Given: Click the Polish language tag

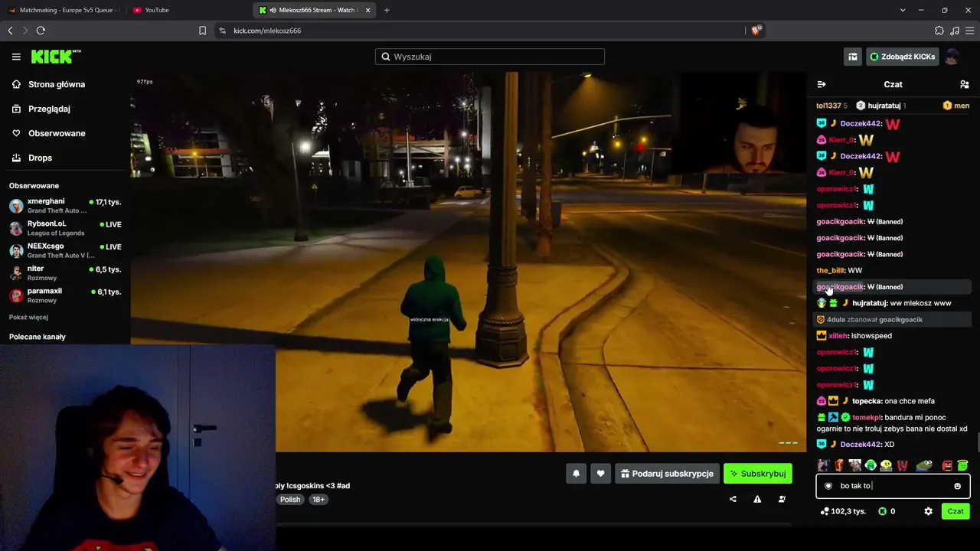Looking at the screenshot, I should [x=290, y=499].
